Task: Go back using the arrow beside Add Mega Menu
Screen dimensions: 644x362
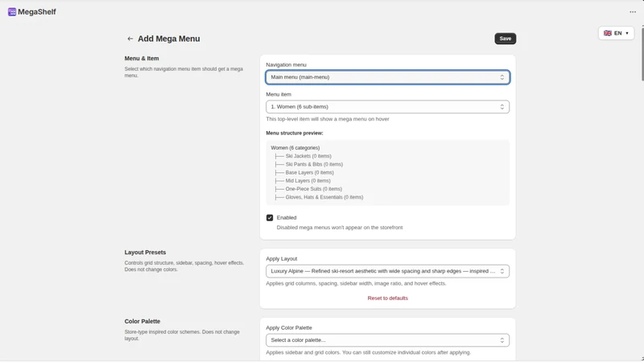Action: 130,39
